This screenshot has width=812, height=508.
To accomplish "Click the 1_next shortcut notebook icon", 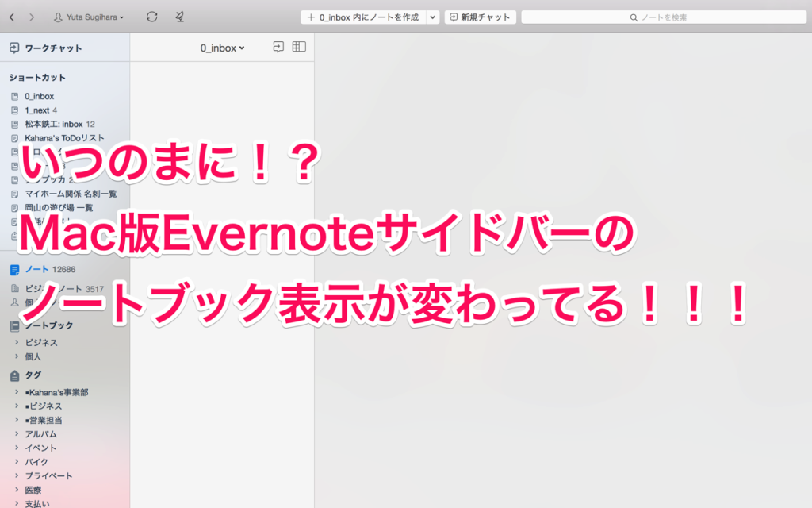I will click(14, 110).
